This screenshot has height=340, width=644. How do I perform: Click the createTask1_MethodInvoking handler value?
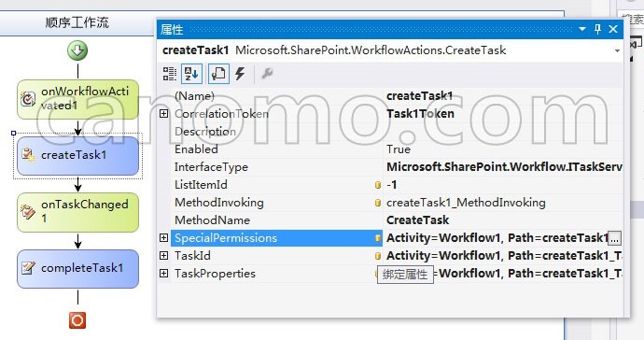(x=466, y=203)
